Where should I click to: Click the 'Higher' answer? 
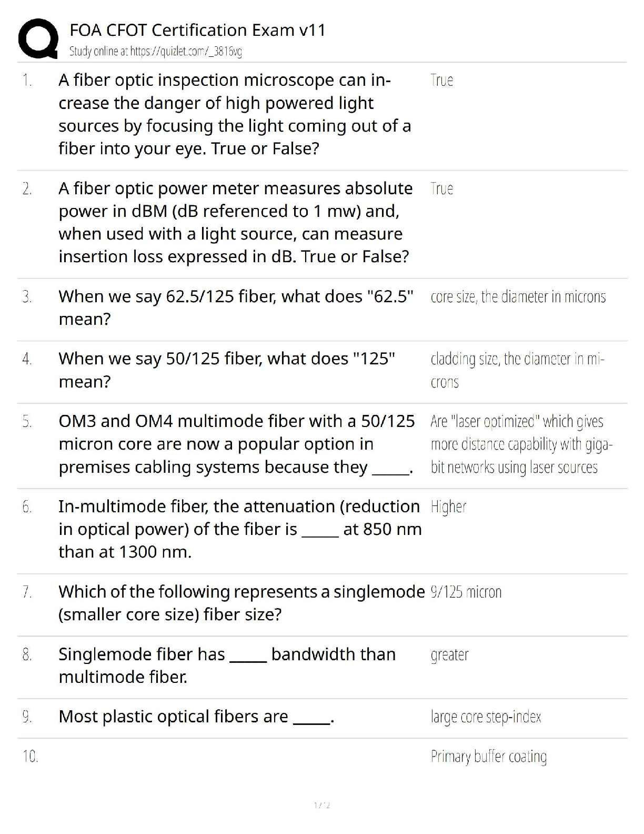pyautogui.click(x=448, y=507)
